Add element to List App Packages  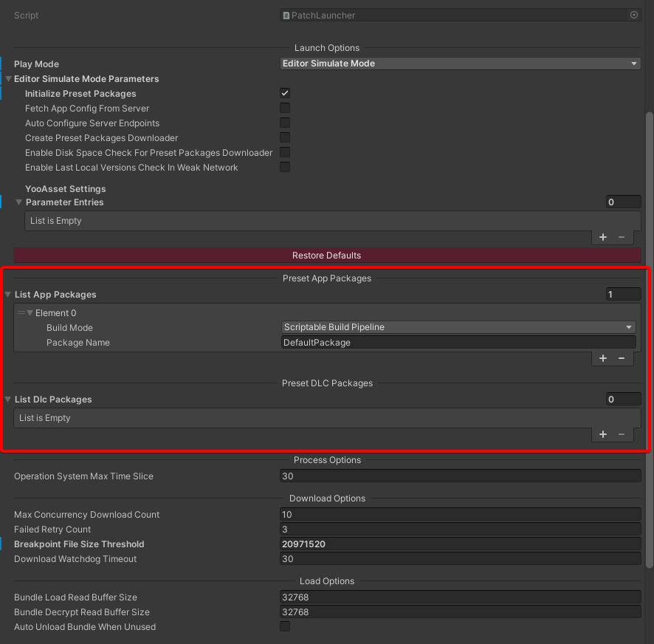pyautogui.click(x=603, y=358)
